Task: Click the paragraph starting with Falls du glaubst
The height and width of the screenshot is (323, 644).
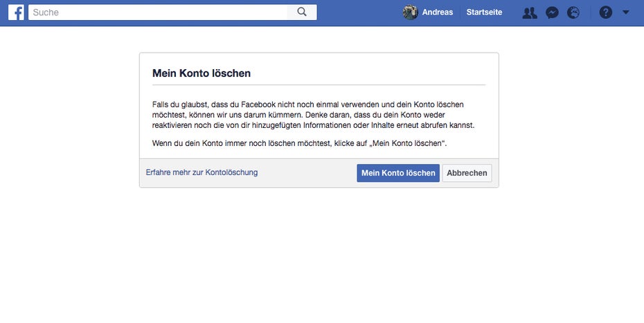Action: click(314, 115)
